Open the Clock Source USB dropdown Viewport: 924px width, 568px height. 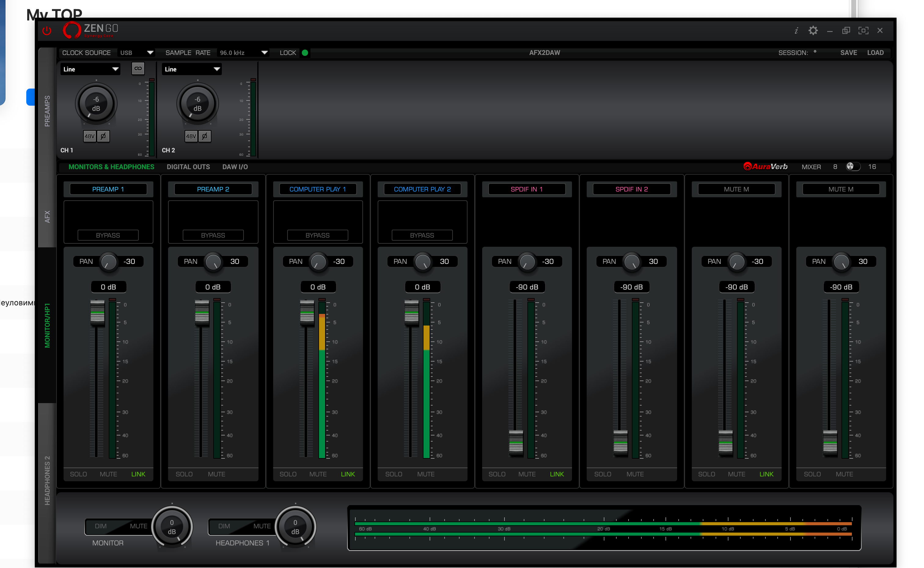pyautogui.click(x=136, y=53)
